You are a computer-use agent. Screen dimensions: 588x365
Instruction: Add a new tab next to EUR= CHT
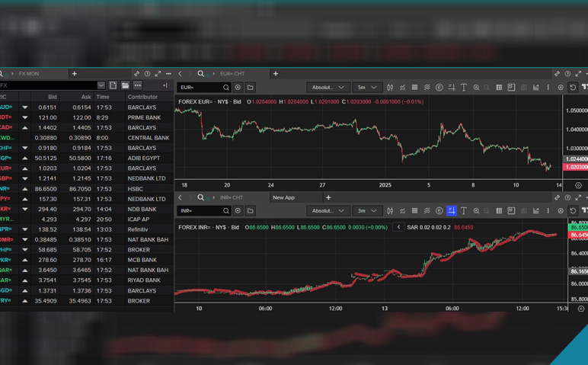(x=276, y=73)
